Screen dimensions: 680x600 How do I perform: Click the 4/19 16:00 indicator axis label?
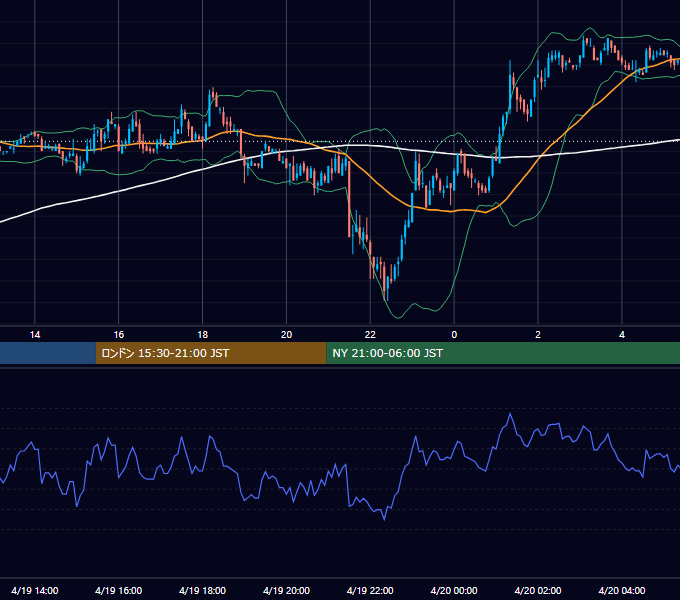(x=118, y=590)
